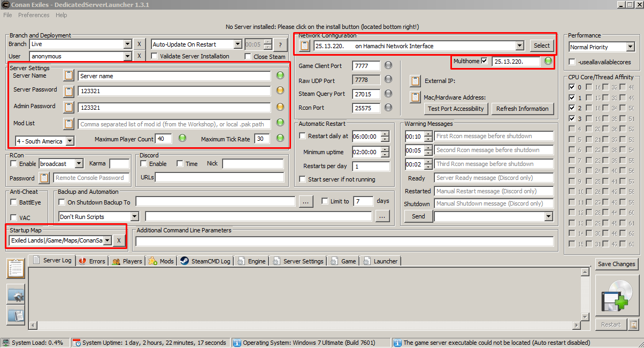The height and width of the screenshot is (348, 644).
Task: Open the User dropdown showing anonymous
Action: point(127,56)
